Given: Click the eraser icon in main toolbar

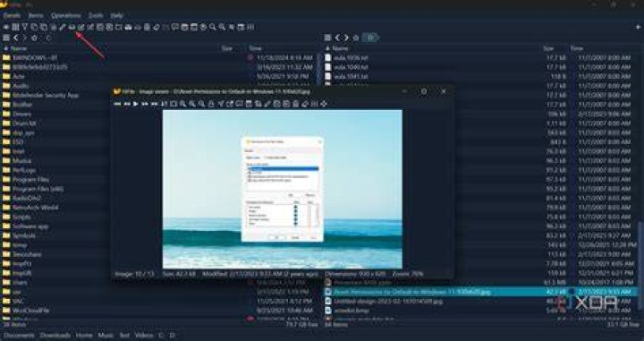Looking at the screenshot, I should (156, 27).
